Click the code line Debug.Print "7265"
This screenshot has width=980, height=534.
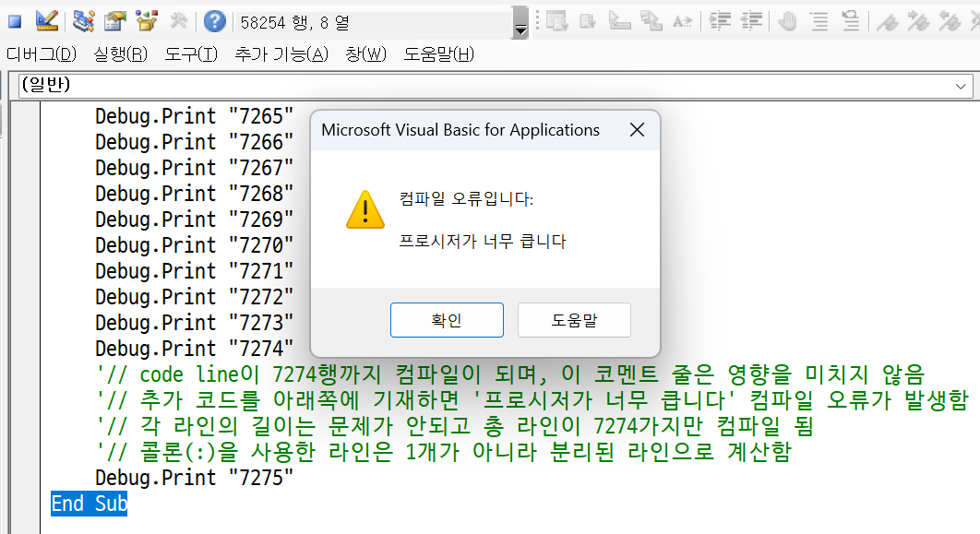(x=195, y=116)
